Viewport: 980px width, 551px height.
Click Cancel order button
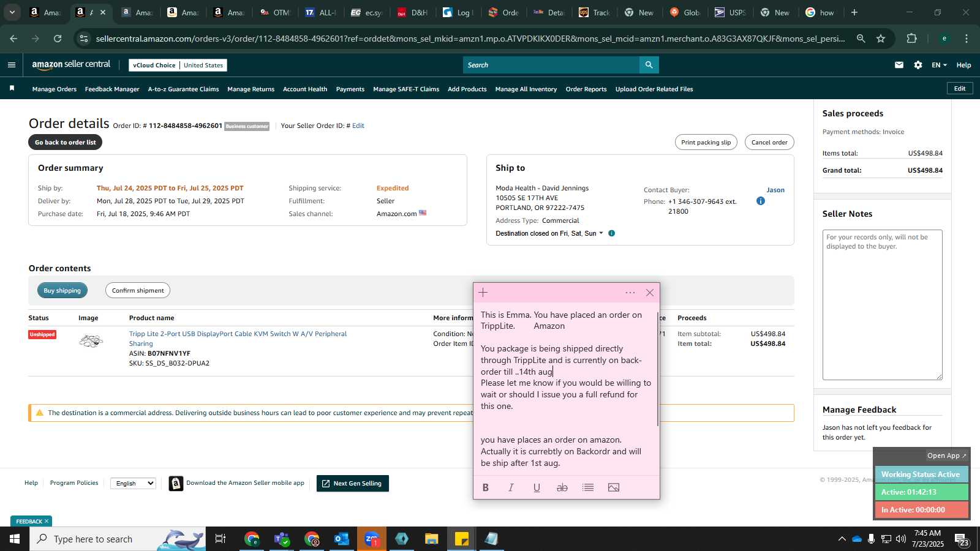(x=769, y=142)
